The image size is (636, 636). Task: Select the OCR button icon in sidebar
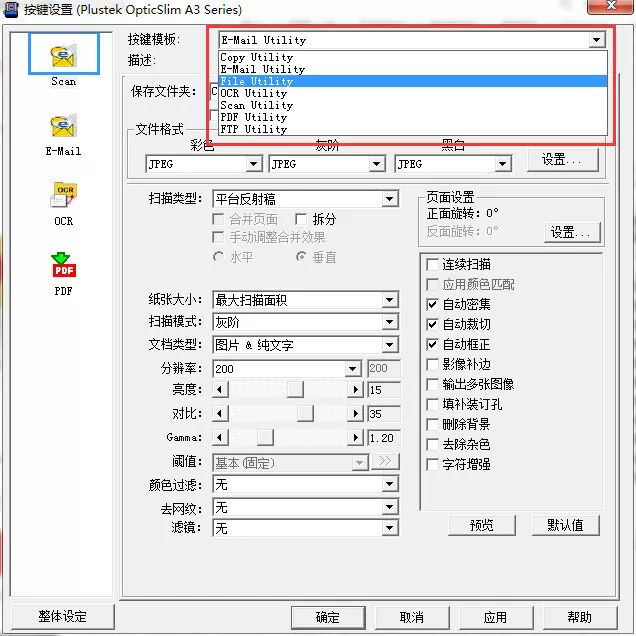[64, 195]
